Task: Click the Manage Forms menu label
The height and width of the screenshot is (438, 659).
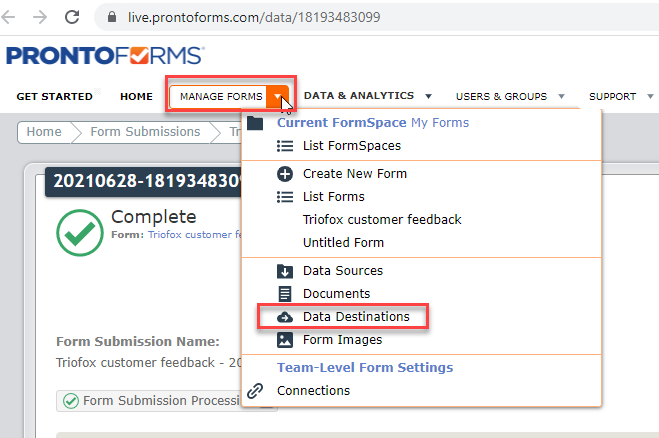Action: point(221,96)
